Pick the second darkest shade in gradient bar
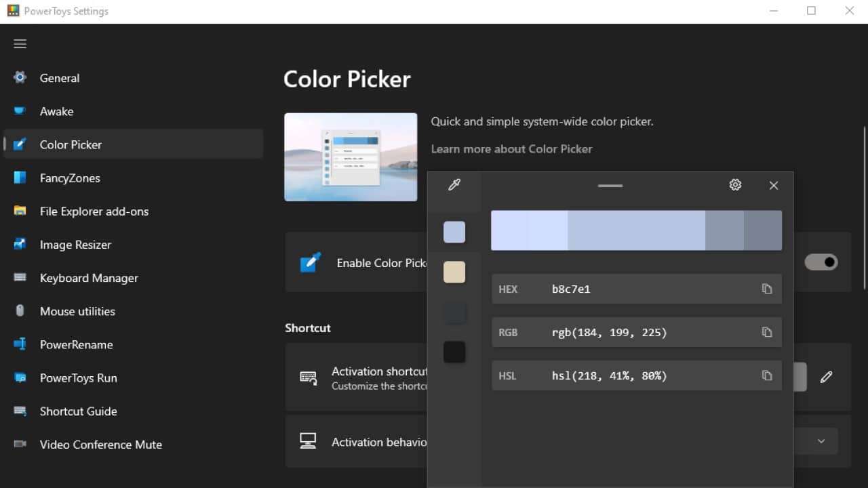The height and width of the screenshot is (488, 868). point(724,230)
